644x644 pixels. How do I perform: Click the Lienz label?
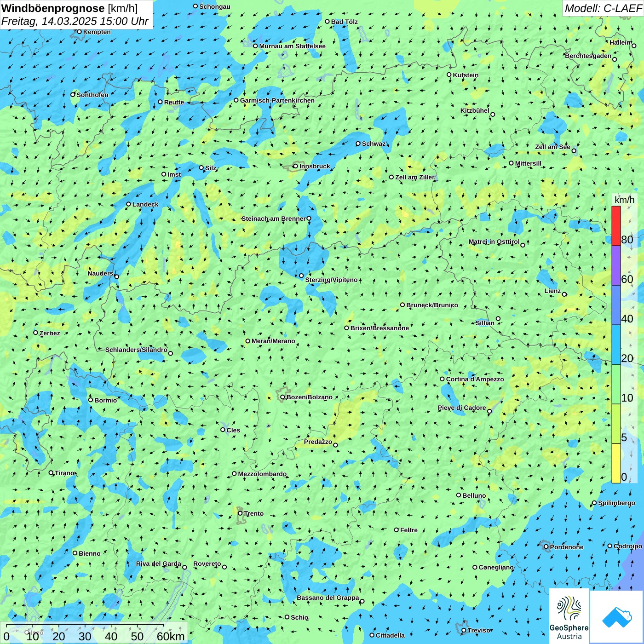pyautogui.click(x=552, y=291)
